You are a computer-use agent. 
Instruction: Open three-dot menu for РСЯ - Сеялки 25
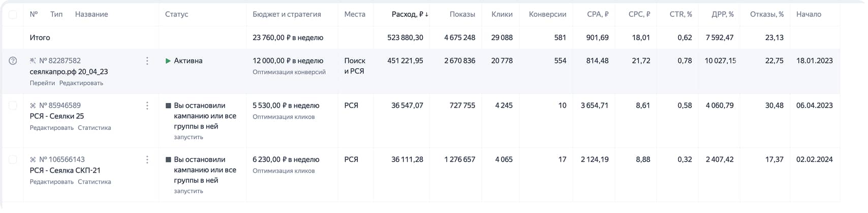(x=147, y=105)
